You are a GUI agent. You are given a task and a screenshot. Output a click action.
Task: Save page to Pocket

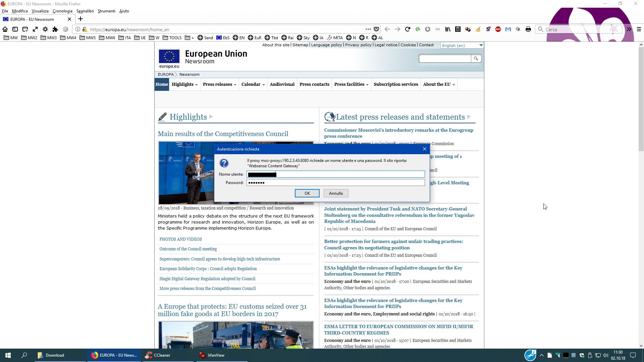[x=376, y=29]
